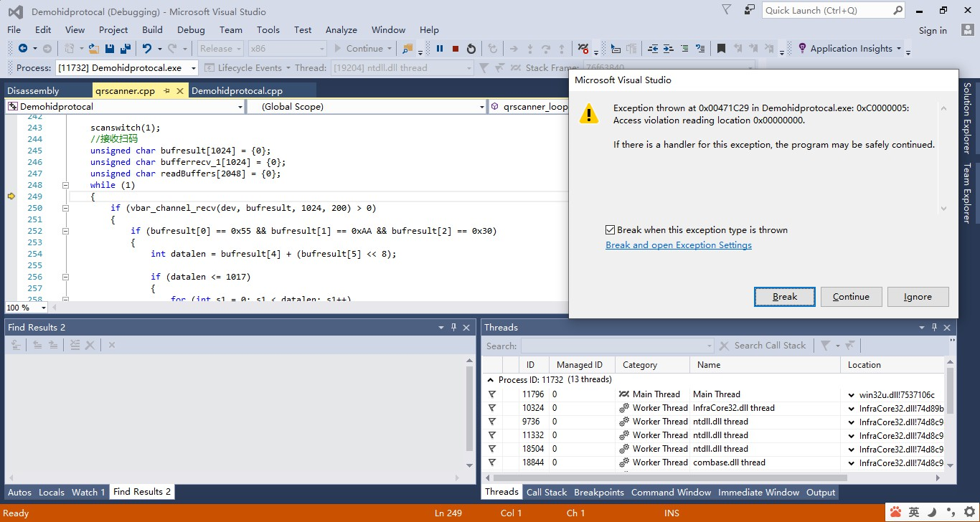Click the Navigate Backward arrow icon
Viewport: 980px width, 522px height.
[x=23, y=49]
